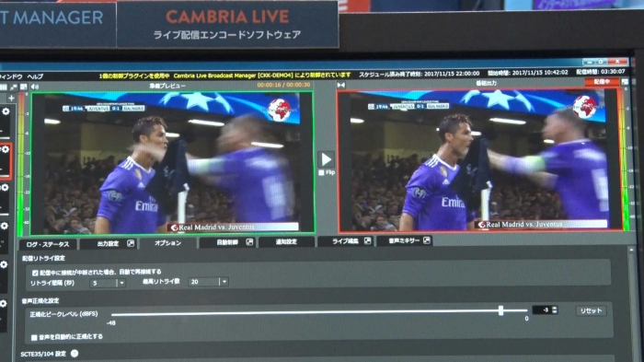Switch to the 音声ミキサー tab
The width and height of the screenshot is (644, 362).
click(404, 240)
